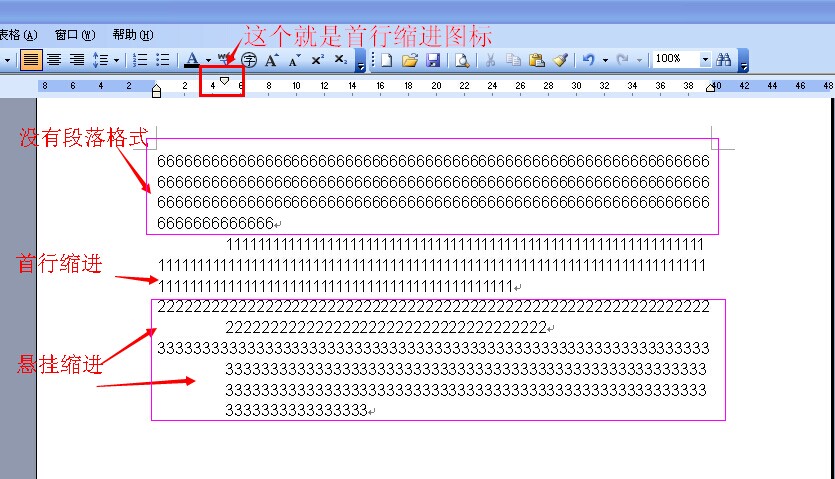
Task: Toggle the bulleted list button
Action: tap(163, 60)
